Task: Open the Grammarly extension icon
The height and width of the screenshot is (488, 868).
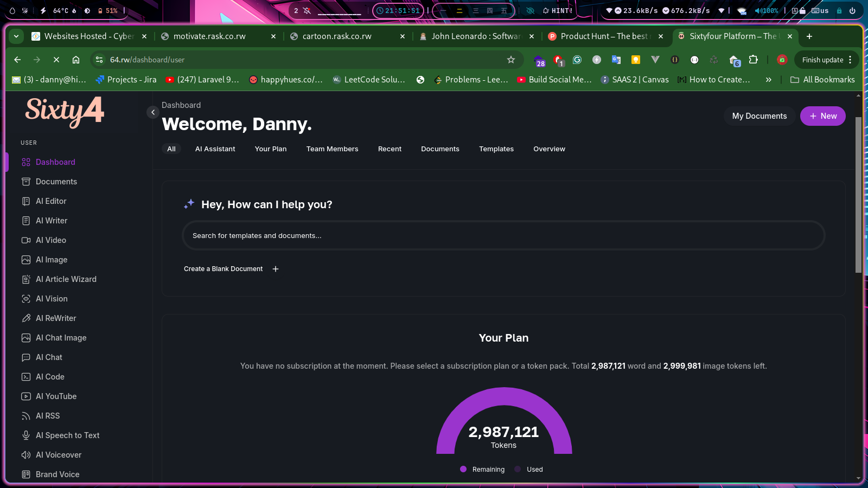Action: click(x=577, y=60)
